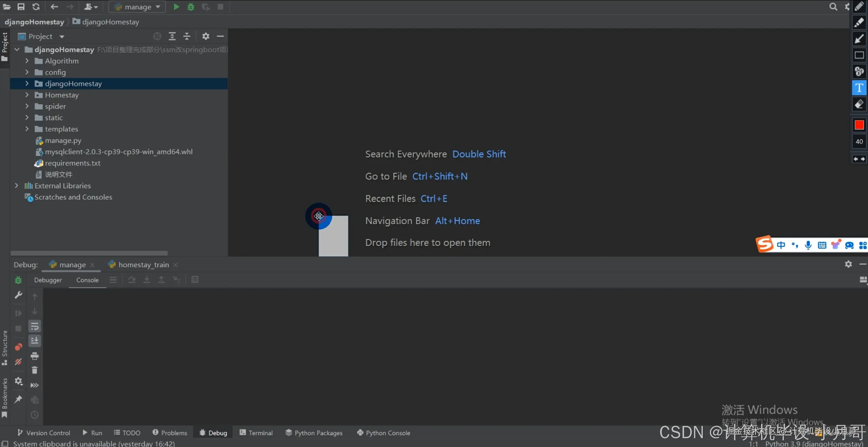This screenshot has height=447, width=868.
Task: Open the Terminal tool window tab
Action: [256, 433]
